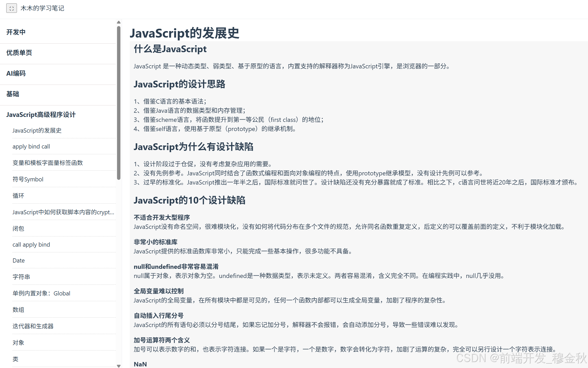Open the 闭包 sidebar entry

(18, 229)
